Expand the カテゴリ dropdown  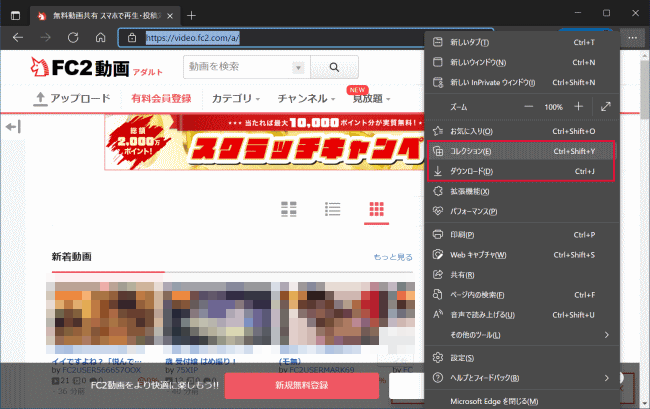[x=236, y=99]
